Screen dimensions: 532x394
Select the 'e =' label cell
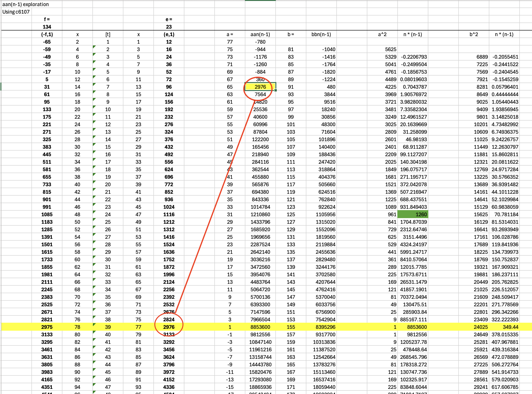click(x=169, y=19)
